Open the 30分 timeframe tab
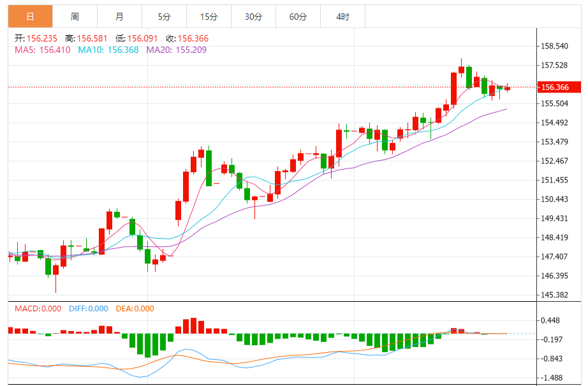 click(253, 17)
